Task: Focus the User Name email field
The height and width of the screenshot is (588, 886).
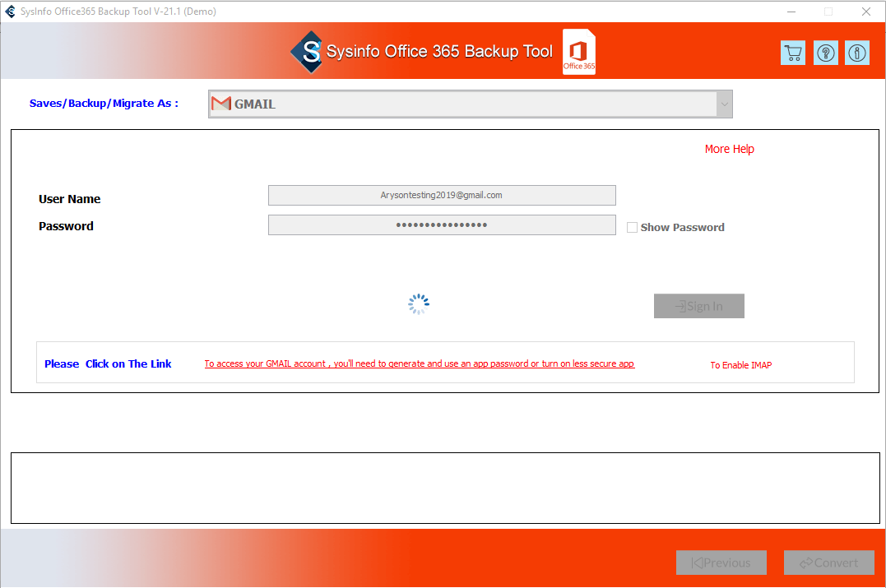Action: pos(442,196)
